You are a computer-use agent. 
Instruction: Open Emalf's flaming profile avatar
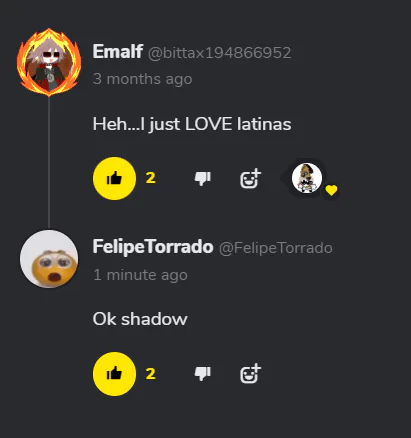click(x=49, y=63)
